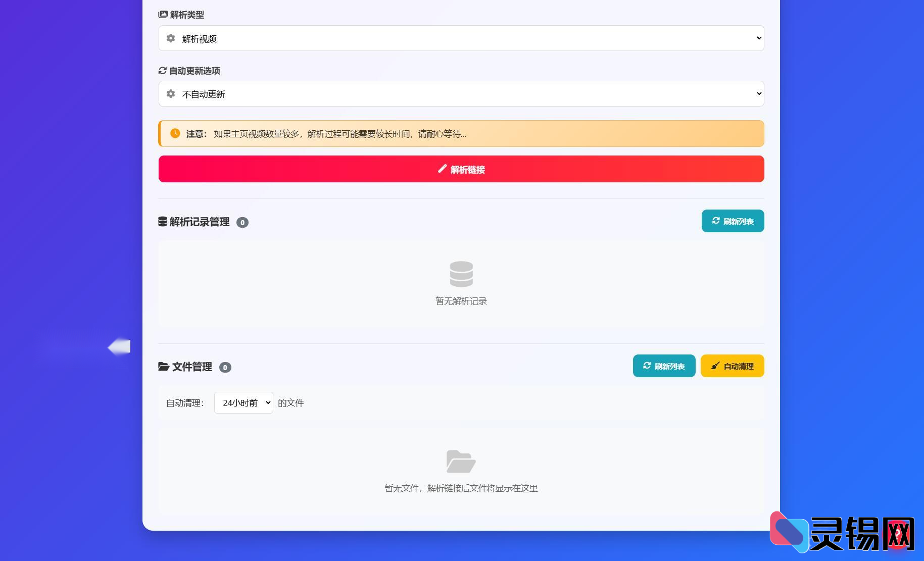Open the 24小时前 cleanup time dropdown
The height and width of the screenshot is (561, 924).
click(x=243, y=402)
